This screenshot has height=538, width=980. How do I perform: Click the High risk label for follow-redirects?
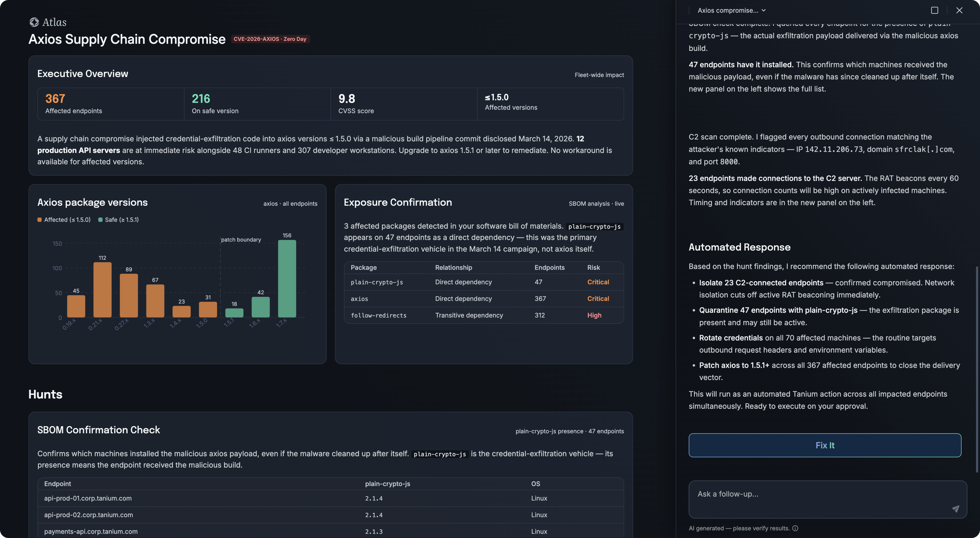pos(594,315)
